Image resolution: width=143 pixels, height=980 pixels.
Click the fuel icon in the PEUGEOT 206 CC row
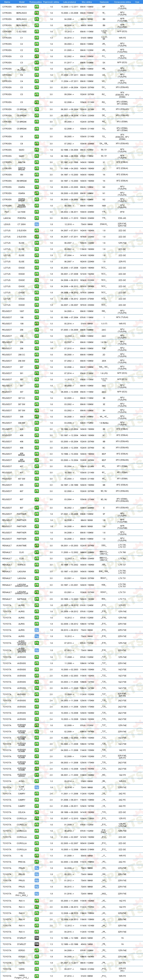click(37, 355)
